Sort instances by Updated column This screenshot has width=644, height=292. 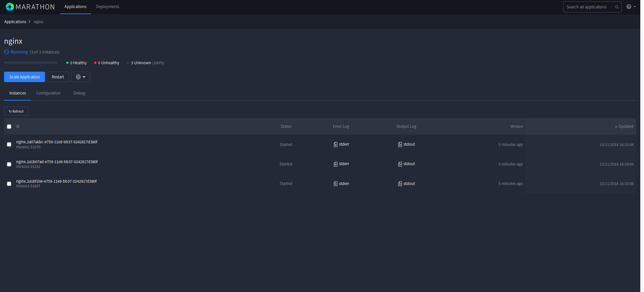tap(624, 126)
